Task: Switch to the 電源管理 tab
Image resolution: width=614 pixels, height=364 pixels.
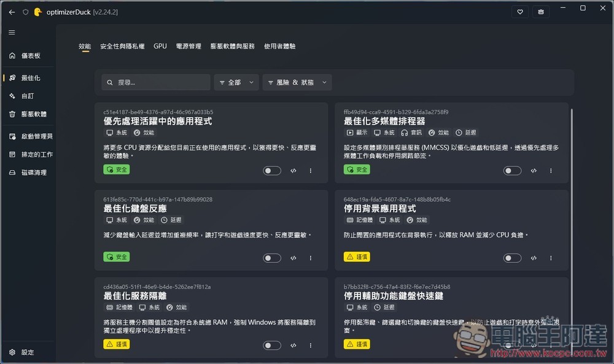Action: coord(188,46)
